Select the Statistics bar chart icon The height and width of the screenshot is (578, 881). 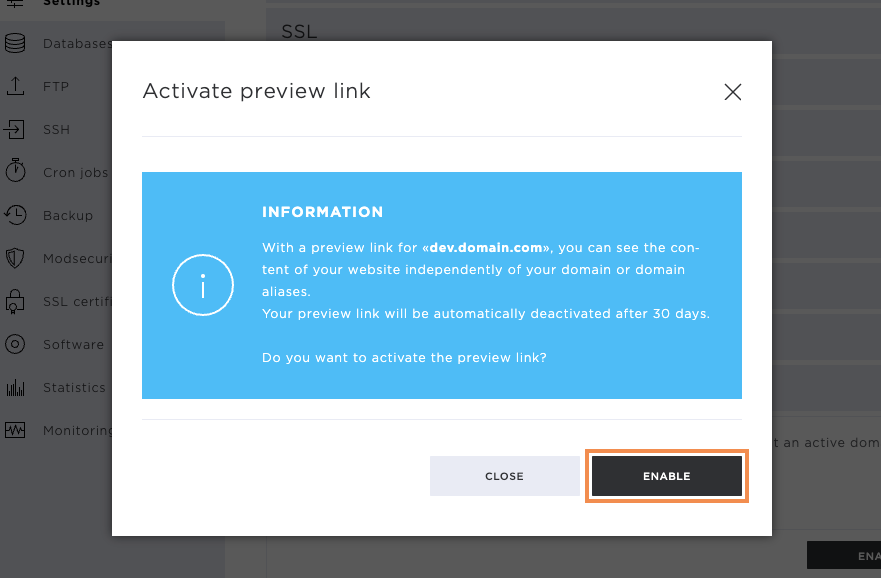point(15,388)
